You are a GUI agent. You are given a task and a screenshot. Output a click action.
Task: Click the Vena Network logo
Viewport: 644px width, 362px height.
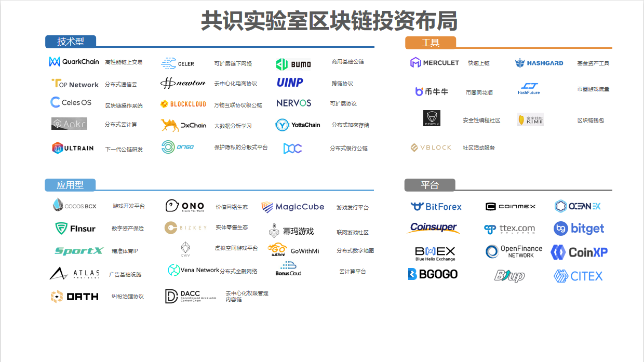pyautogui.click(x=193, y=270)
